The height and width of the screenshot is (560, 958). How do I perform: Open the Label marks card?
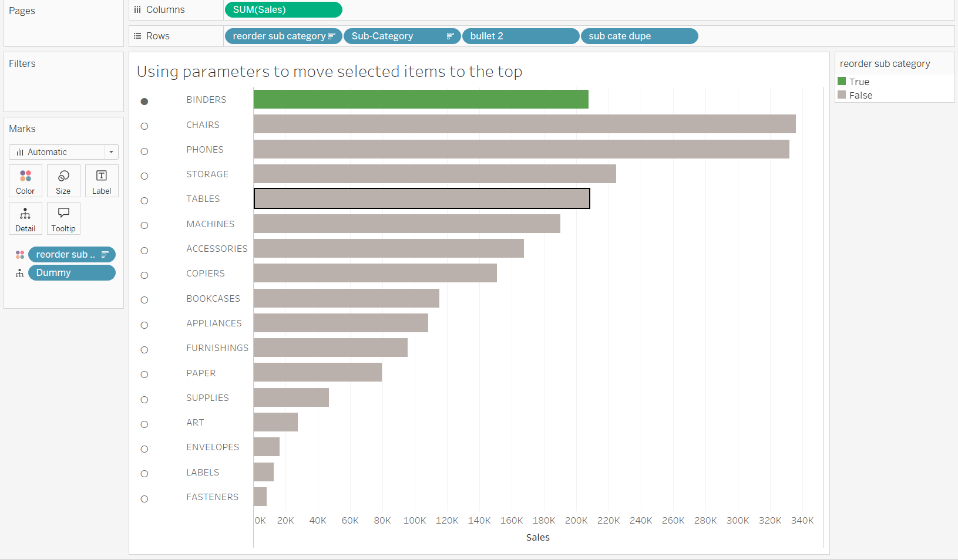click(102, 181)
